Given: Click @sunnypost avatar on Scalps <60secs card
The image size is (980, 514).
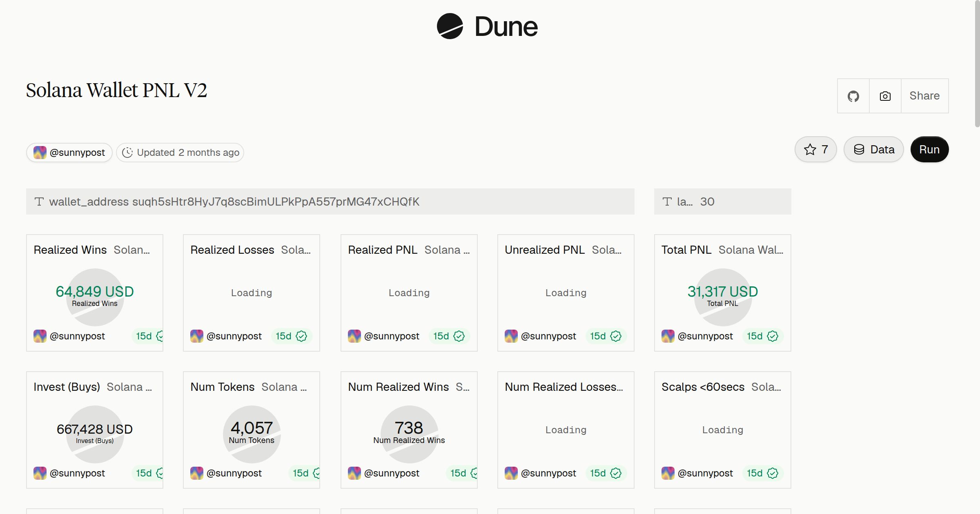Looking at the screenshot, I should [668, 473].
